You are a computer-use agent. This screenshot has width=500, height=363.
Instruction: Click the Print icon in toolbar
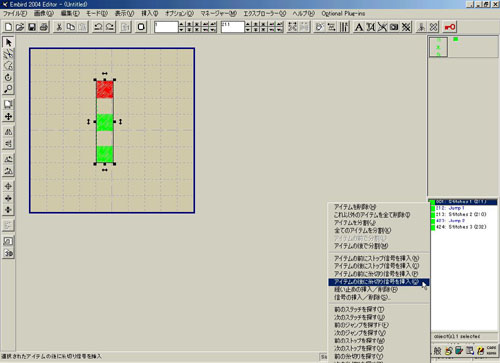coord(44,27)
